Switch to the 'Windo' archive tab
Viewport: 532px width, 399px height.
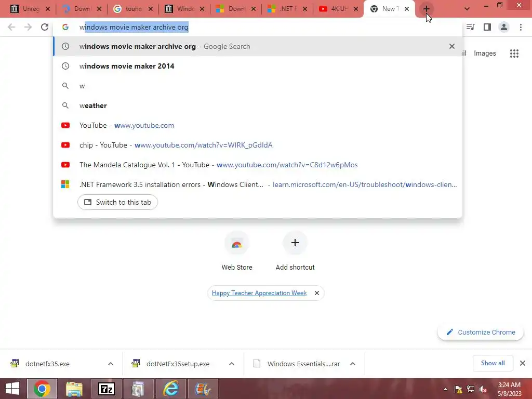tap(183, 9)
